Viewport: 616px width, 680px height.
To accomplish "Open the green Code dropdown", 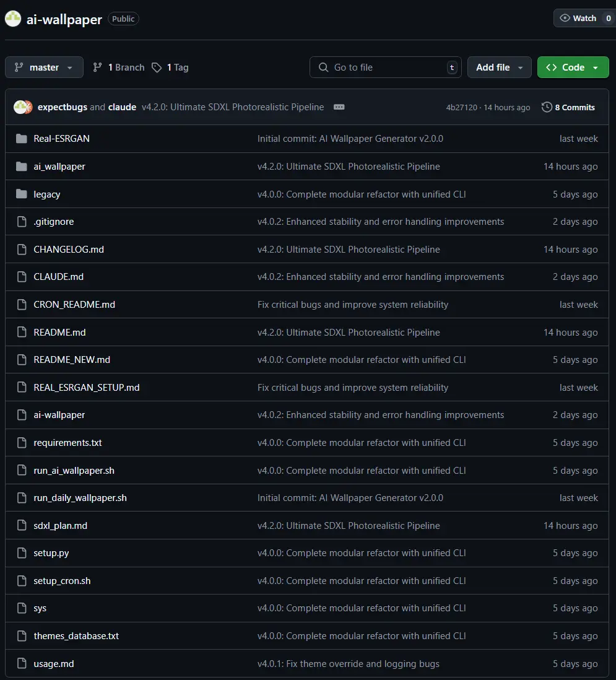I will 573,68.
